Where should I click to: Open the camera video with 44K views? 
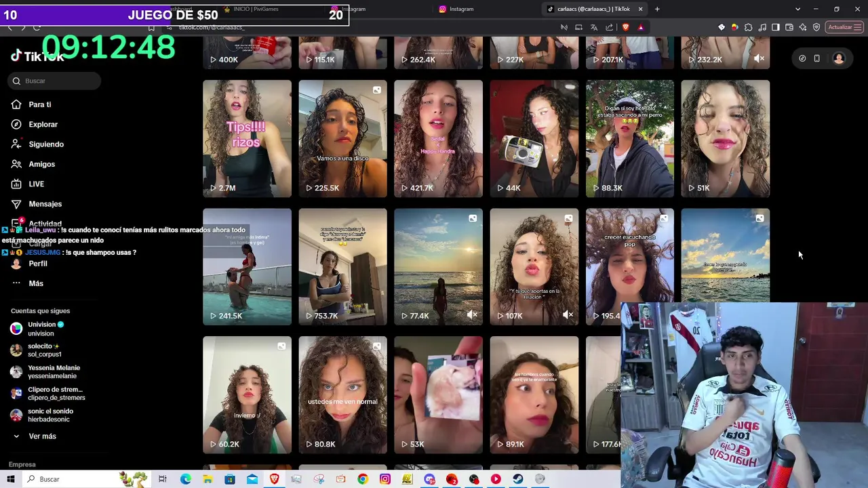[534, 138]
